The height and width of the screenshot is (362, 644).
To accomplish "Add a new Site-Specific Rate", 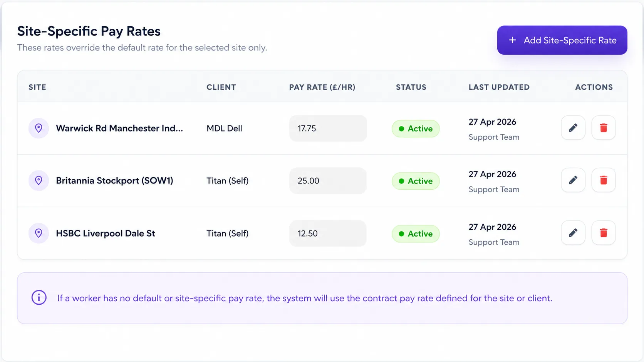I will 562,40.
